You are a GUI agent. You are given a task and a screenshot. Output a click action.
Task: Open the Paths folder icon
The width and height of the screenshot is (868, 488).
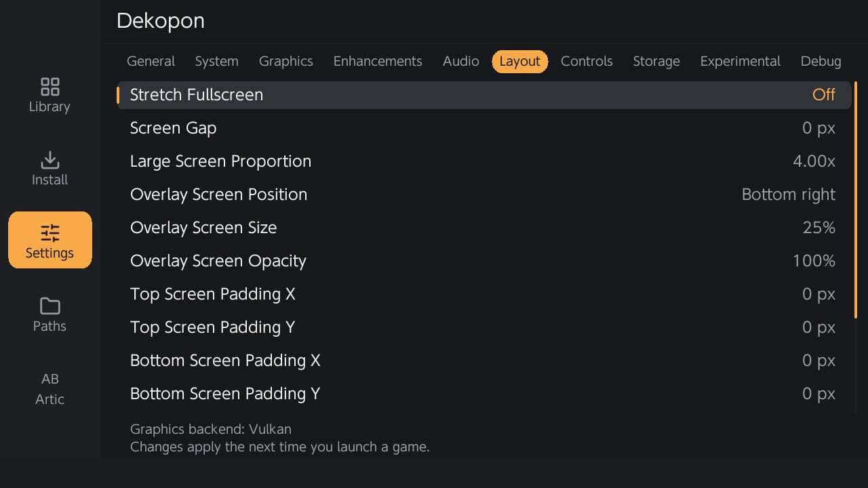pyautogui.click(x=50, y=306)
